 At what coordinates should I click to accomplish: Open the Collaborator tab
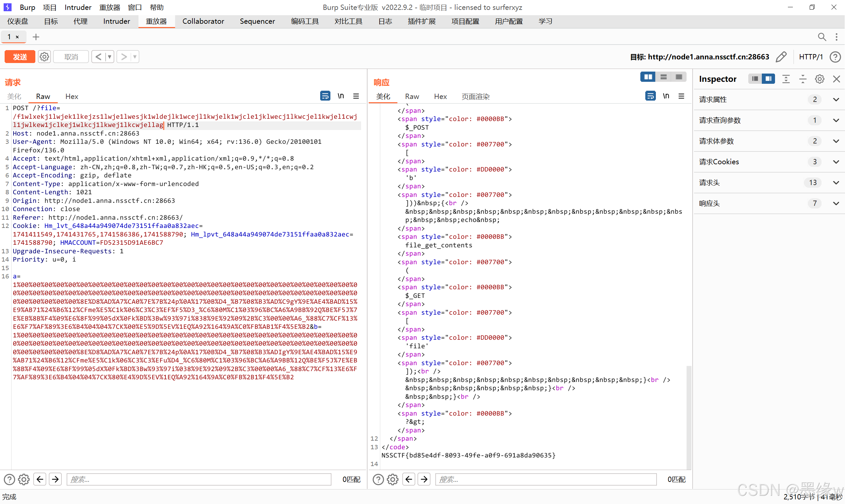[203, 21]
